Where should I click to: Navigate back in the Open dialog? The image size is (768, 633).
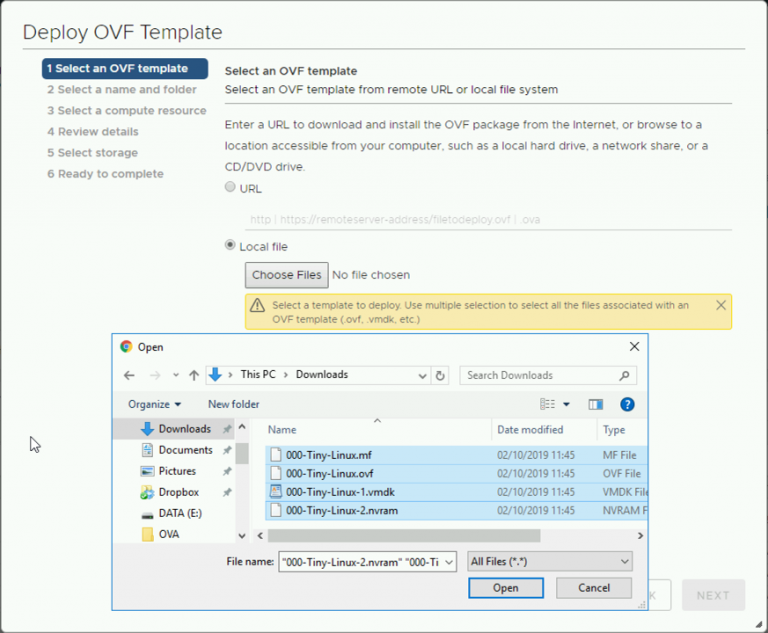pyautogui.click(x=129, y=375)
